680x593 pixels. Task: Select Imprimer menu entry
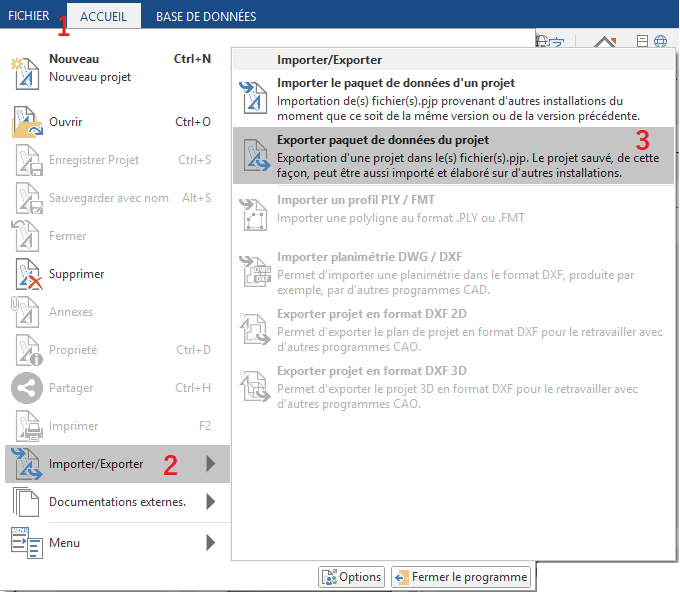click(117, 426)
